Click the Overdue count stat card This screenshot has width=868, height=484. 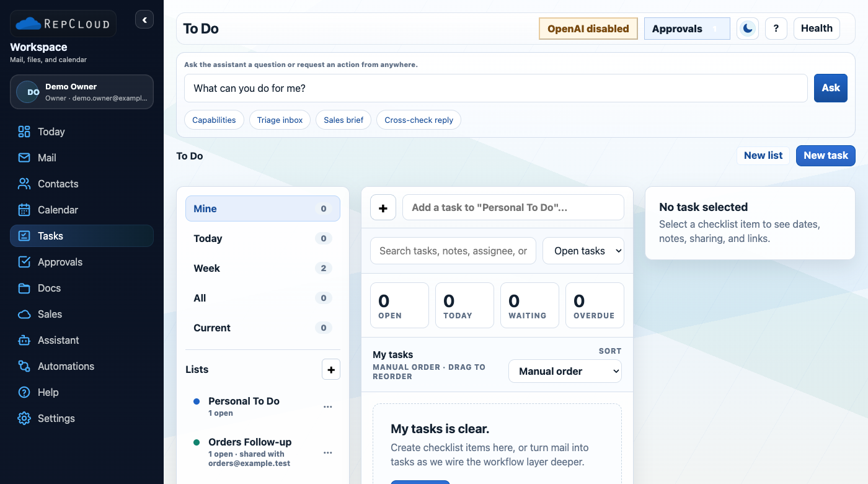coord(595,305)
